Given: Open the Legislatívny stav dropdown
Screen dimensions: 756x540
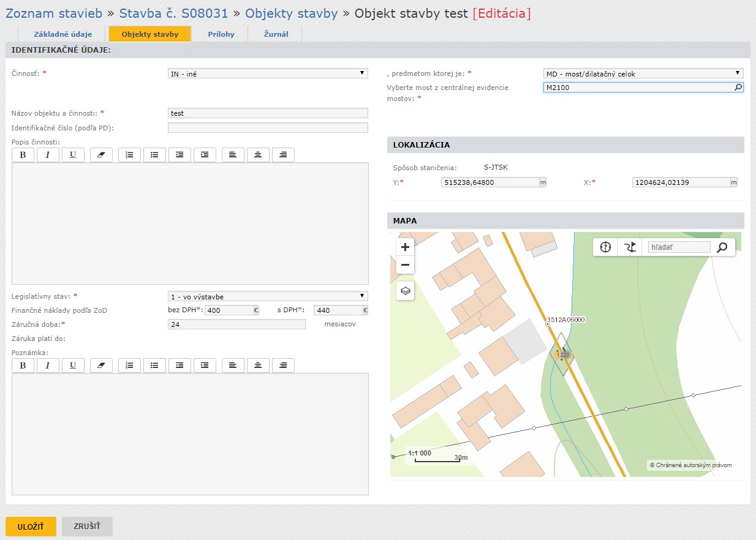Looking at the screenshot, I should point(268,296).
